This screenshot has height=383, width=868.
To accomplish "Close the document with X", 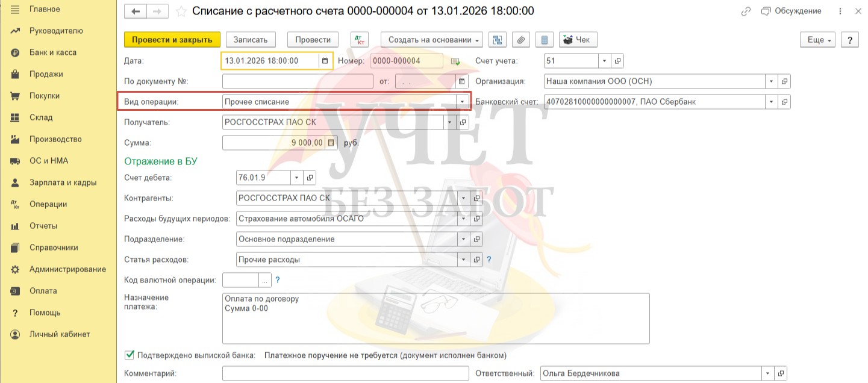I will pos(858,11).
